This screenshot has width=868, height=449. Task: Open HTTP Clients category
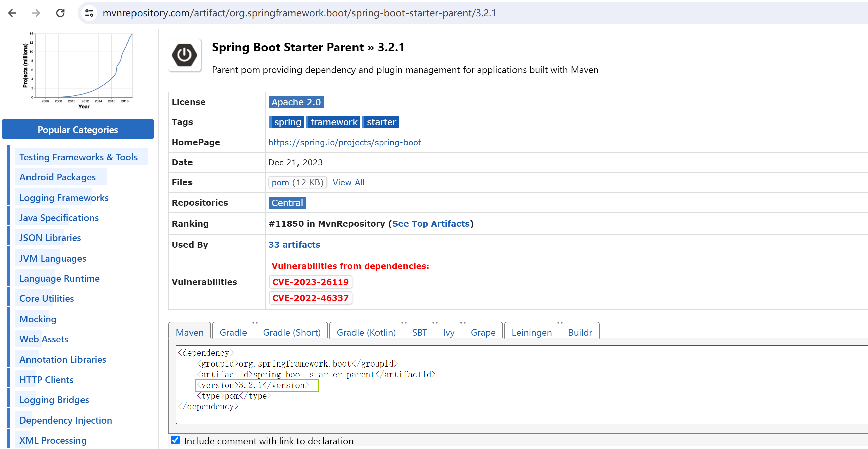pos(47,380)
